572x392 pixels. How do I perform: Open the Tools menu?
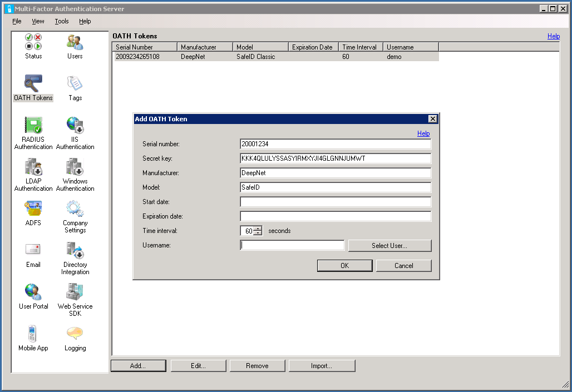tap(62, 21)
